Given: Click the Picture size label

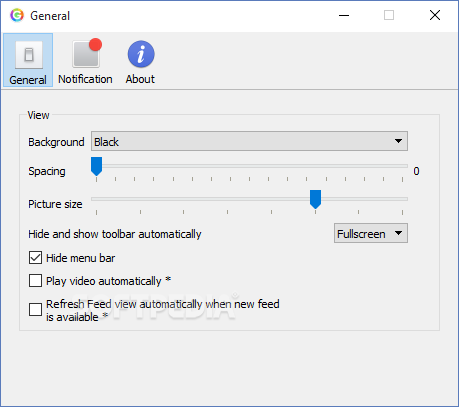Looking at the screenshot, I should (x=55, y=204).
